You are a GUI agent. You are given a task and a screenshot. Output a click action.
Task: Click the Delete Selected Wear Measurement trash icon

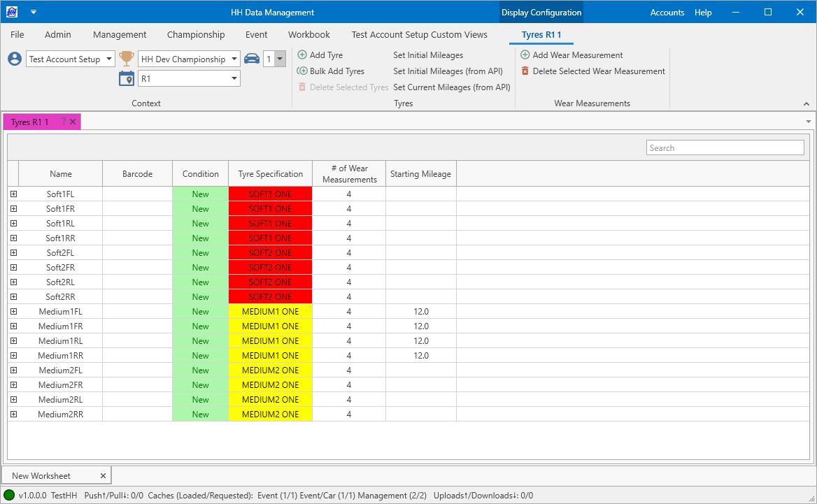(525, 71)
